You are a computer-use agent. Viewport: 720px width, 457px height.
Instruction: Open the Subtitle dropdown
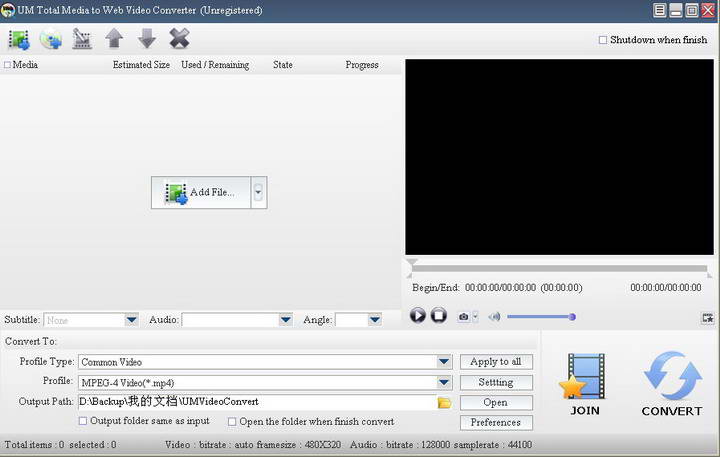click(131, 320)
